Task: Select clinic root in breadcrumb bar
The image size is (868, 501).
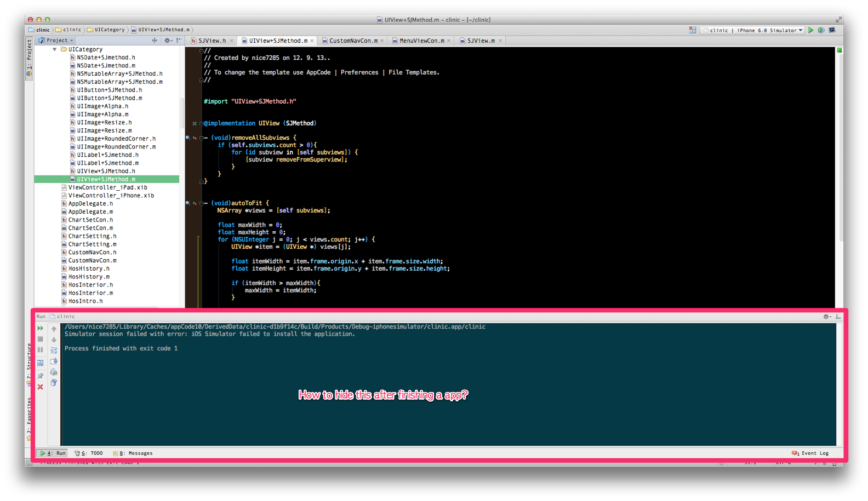Action: tap(39, 30)
